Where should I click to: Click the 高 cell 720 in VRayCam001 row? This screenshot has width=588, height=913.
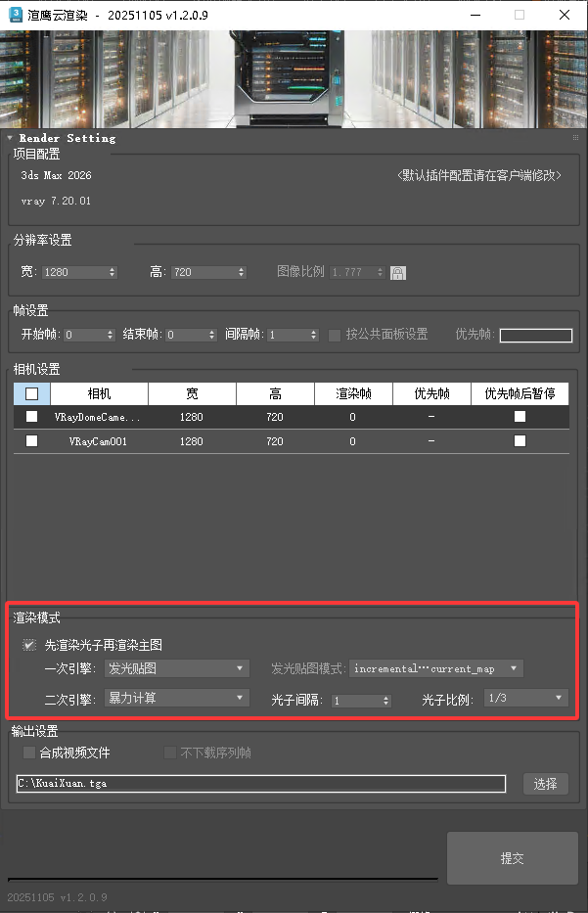pyautogui.click(x=275, y=441)
